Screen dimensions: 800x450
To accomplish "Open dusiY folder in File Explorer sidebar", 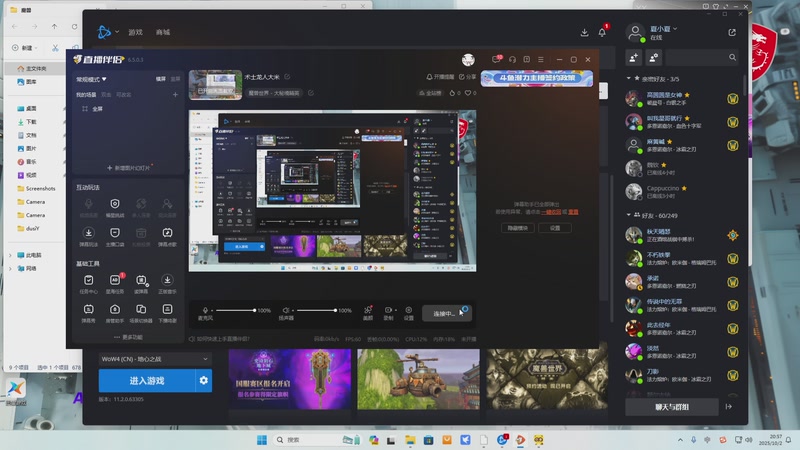I will click(x=33, y=229).
